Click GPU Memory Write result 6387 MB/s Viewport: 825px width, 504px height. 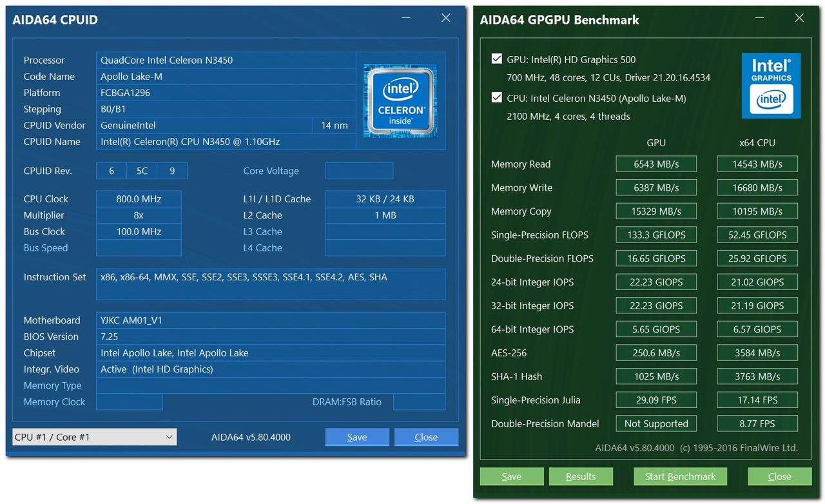656,188
